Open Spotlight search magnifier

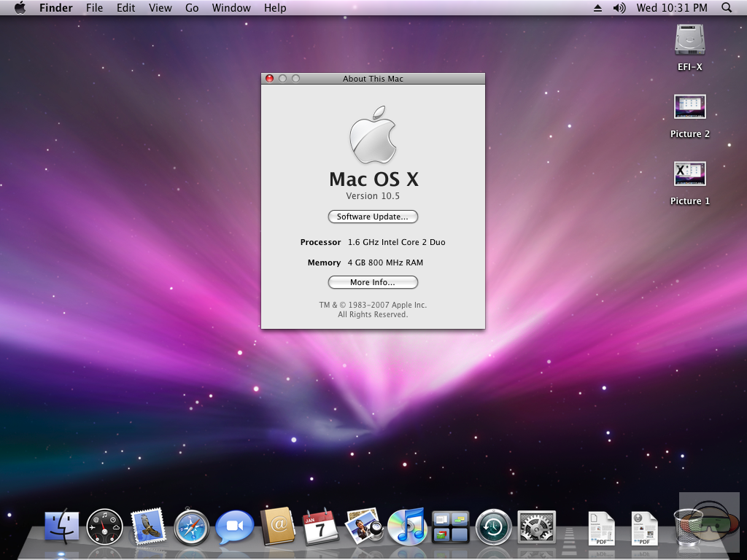tap(727, 8)
